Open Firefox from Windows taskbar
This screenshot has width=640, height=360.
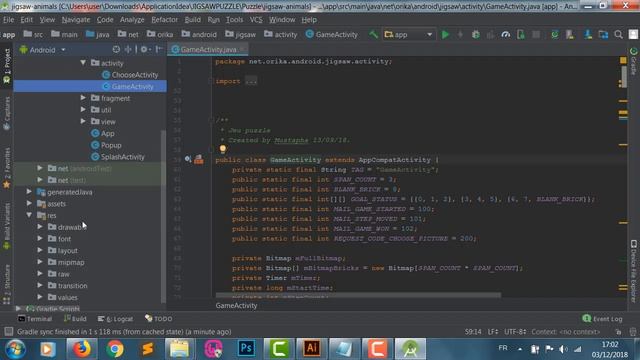(x=82, y=349)
